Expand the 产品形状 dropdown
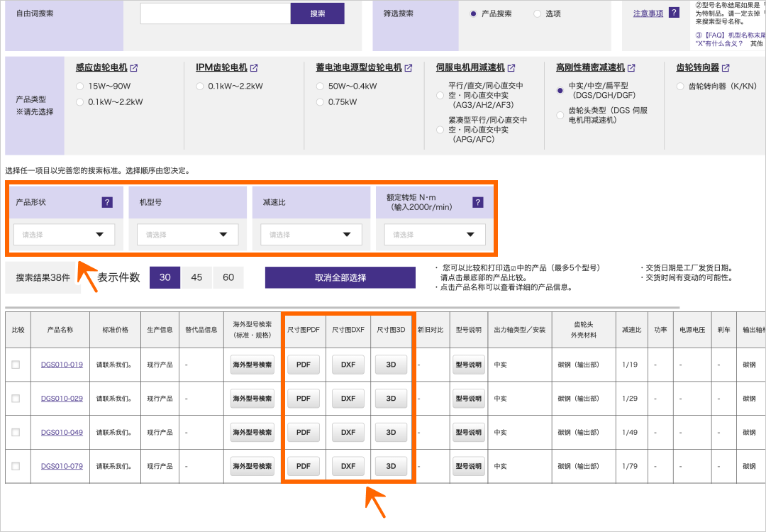766x532 pixels. (65, 235)
